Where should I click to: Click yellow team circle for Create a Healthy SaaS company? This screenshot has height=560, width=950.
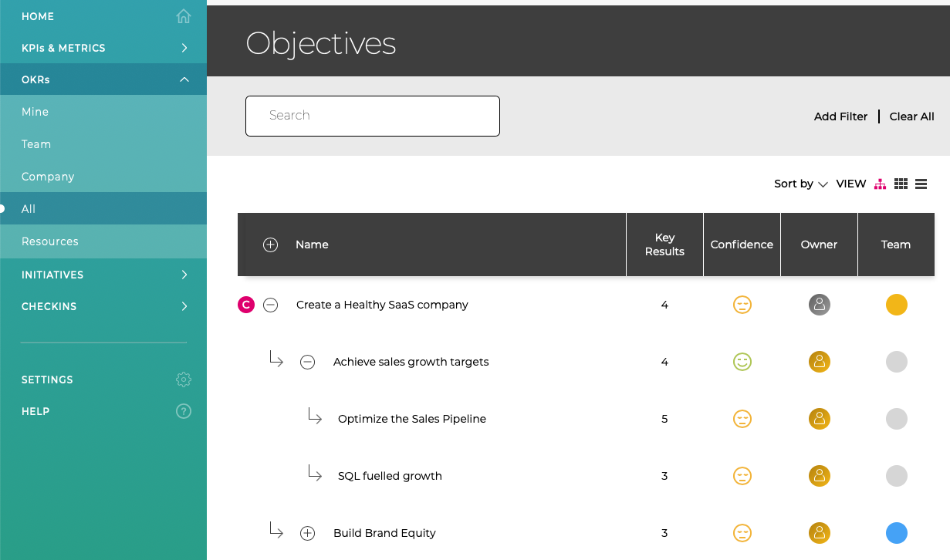click(x=896, y=305)
